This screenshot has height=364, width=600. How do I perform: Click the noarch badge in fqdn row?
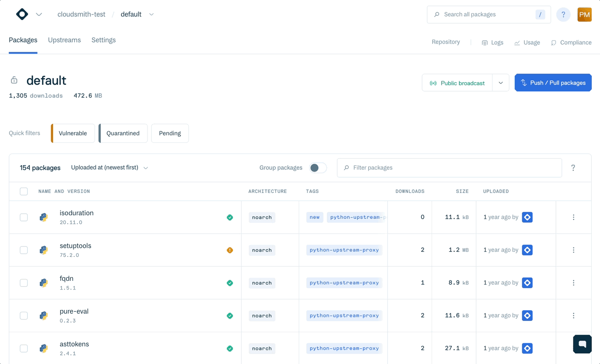262,283
